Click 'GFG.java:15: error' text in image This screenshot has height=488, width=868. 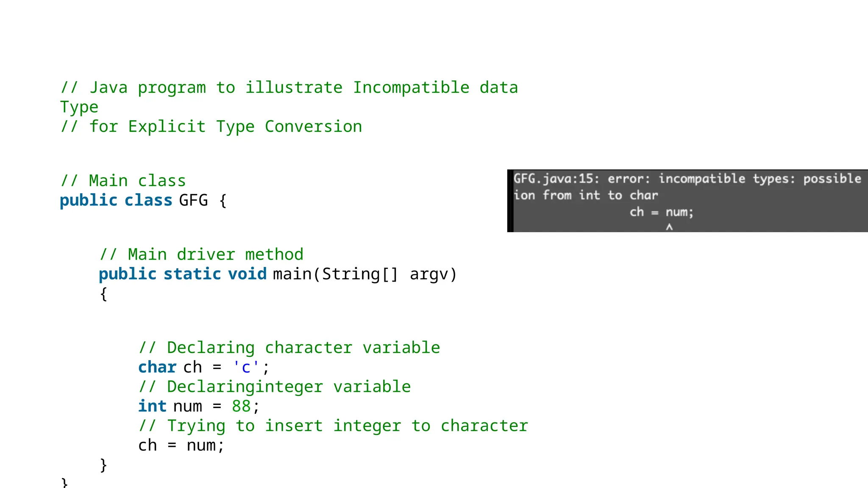[x=581, y=179]
